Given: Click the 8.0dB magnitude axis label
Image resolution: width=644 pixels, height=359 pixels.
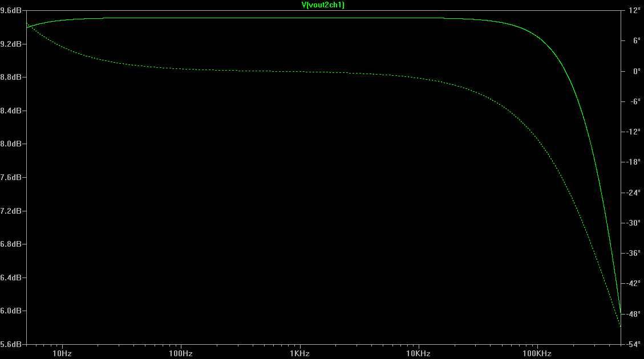Looking at the screenshot, I should 11,144.
